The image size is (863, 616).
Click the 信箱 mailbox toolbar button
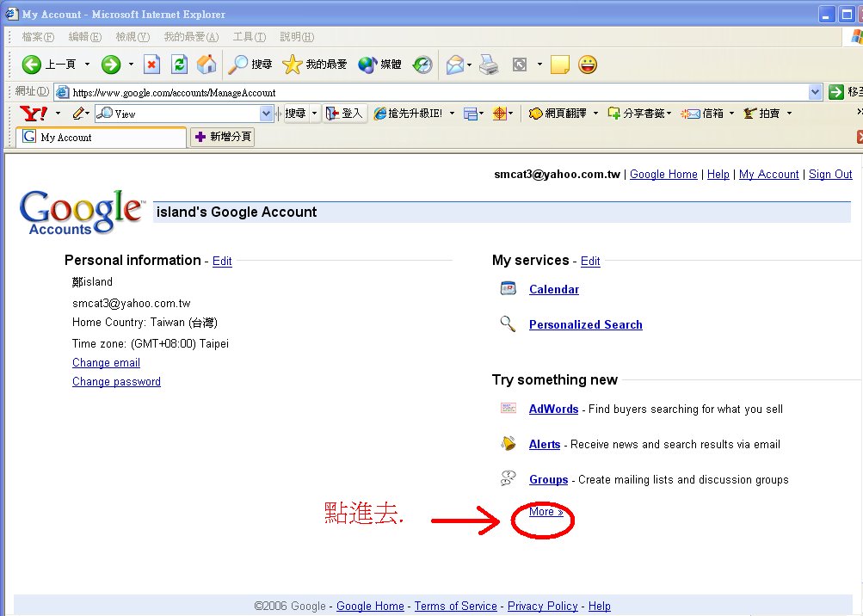point(702,114)
